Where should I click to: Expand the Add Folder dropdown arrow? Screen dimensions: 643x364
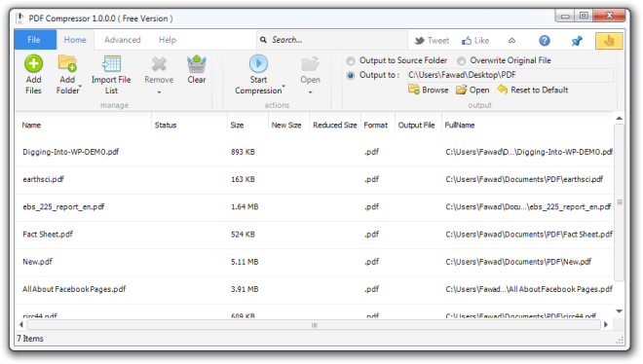click(80, 86)
